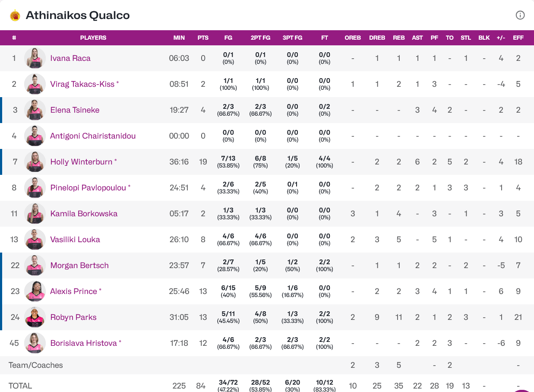
Task: Click the 3PT FG column header
Action: pyautogui.click(x=292, y=38)
